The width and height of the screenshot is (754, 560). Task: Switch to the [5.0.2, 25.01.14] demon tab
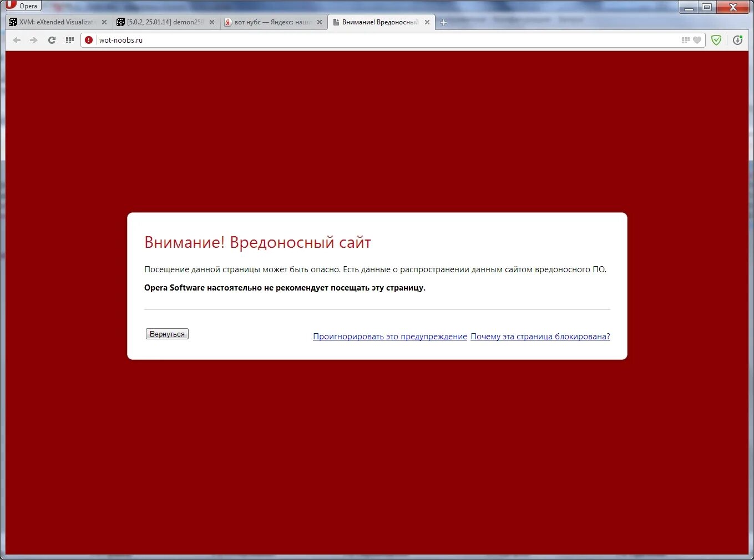(x=165, y=22)
